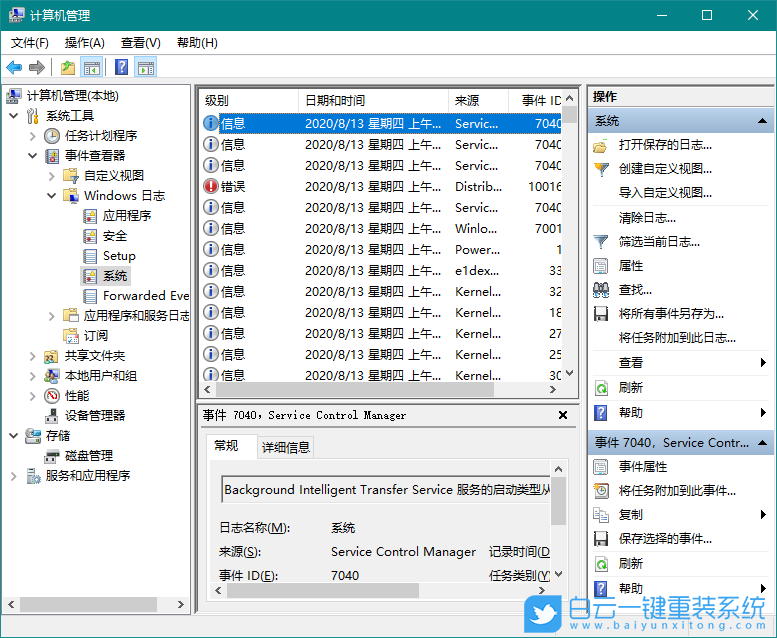This screenshot has width=777, height=638.
Task: Expand the 任务计划程序 tree node
Action: click(x=32, y=136)
